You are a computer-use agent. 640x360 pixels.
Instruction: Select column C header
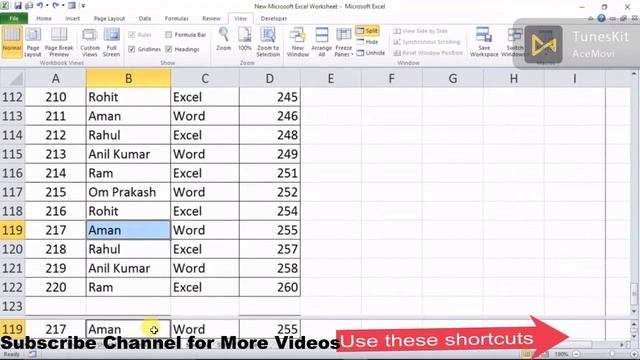click(205, 78)
